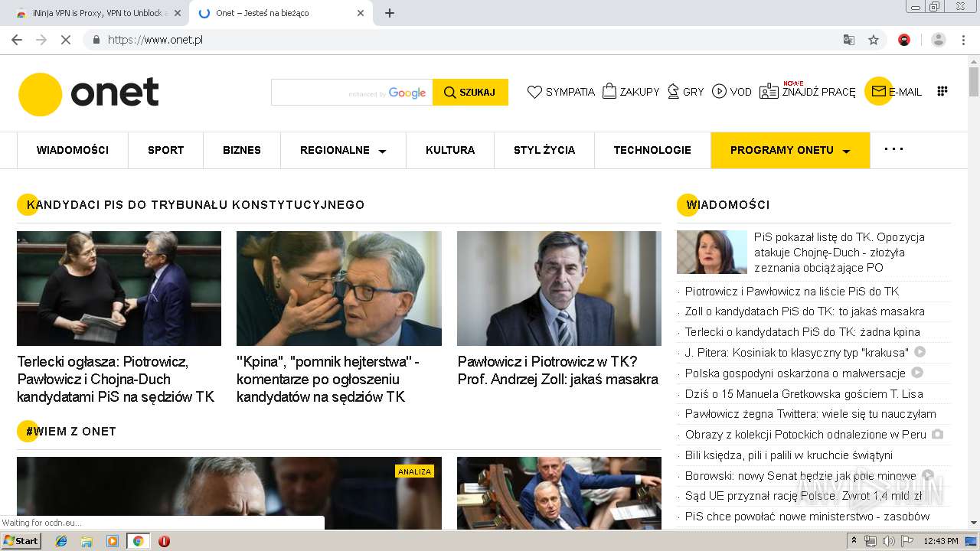Open the Chrome profile avatar
This screenshot has width=980, height=551.
coord(939,40)
